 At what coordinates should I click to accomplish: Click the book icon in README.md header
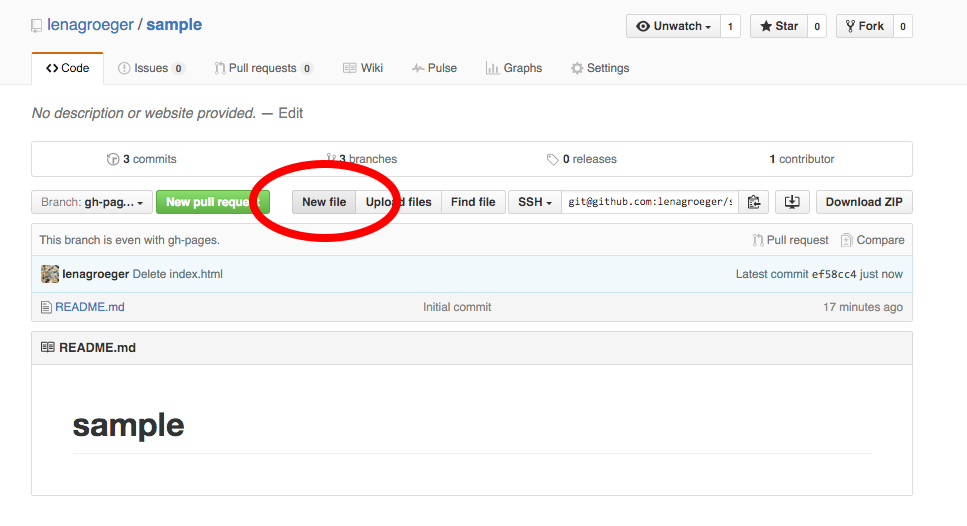point(47,347)
